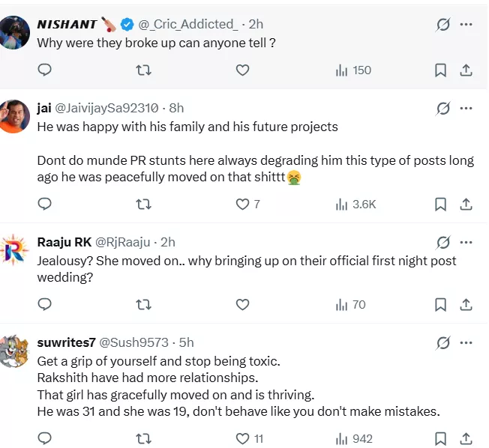The height and width of the screenshot is (448, 489).
Task: Like jai's tweet with 7 likes
Action: [x=242, y=204]
